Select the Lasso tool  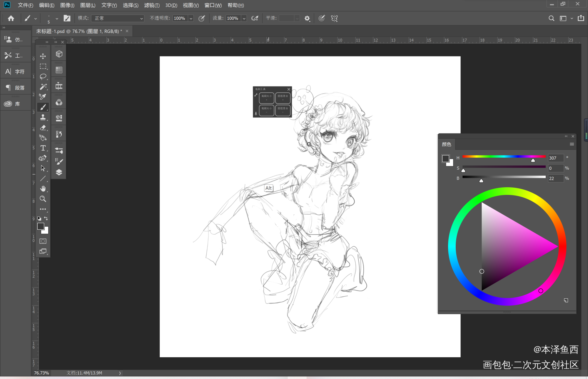[43, 76]
